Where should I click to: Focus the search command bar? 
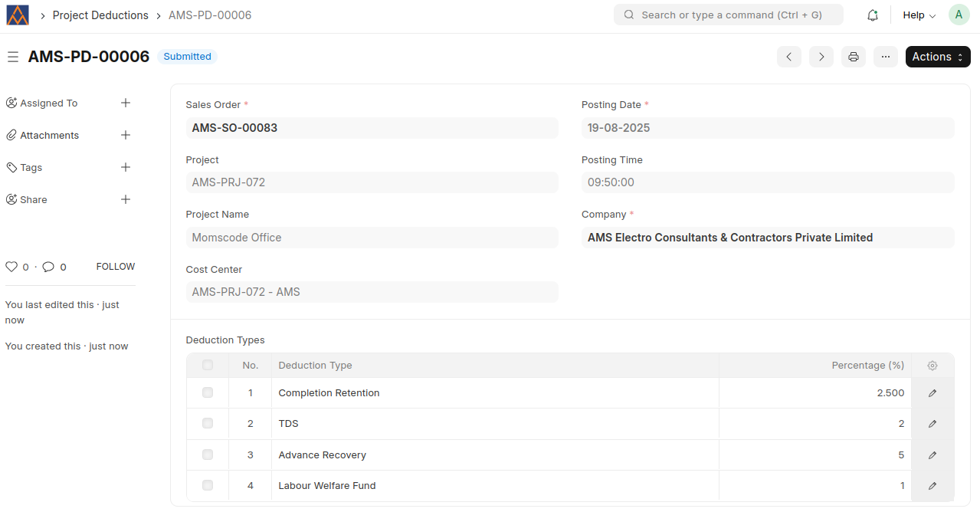[728, 15]
